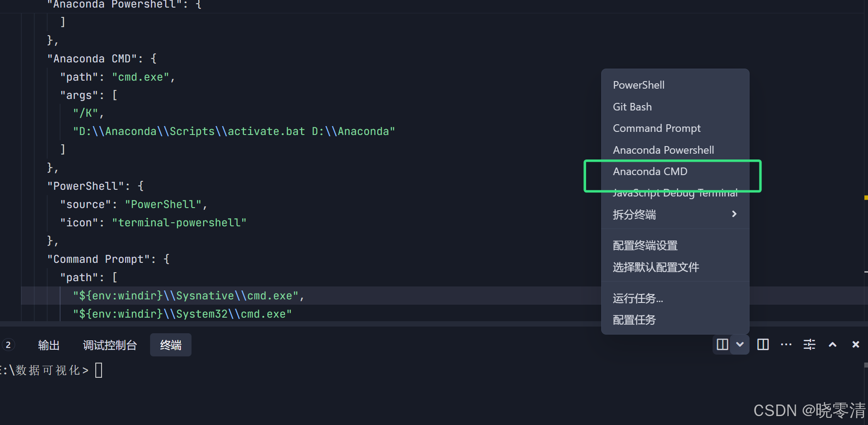
Task: Choose 选择默认配置文件 option
Action: [x=655, y=267]
